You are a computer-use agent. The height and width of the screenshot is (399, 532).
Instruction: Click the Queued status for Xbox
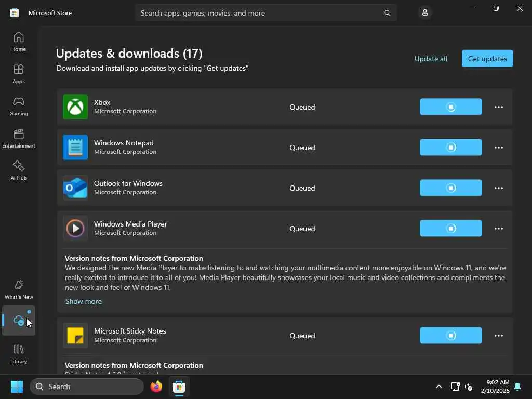[x=302, y=107]
